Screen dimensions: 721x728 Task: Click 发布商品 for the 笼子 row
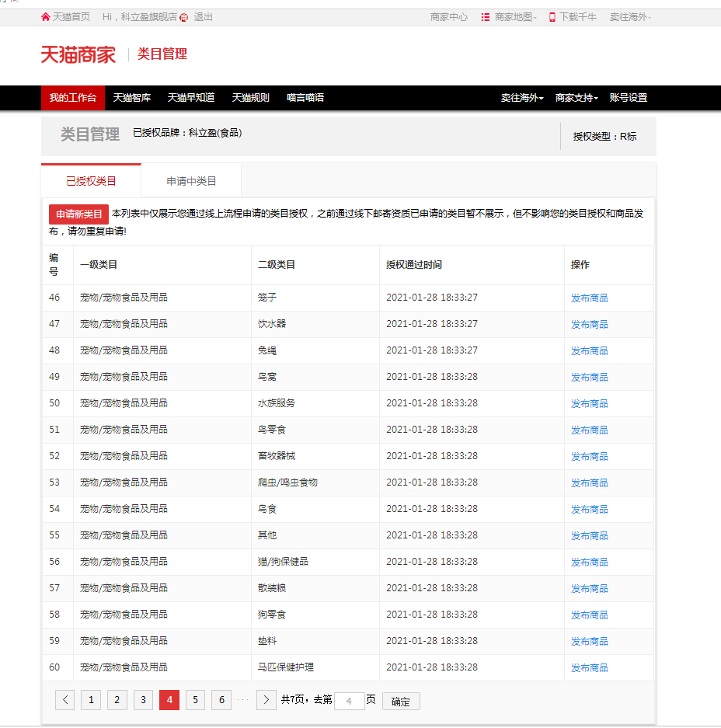(x=589, y=298)
